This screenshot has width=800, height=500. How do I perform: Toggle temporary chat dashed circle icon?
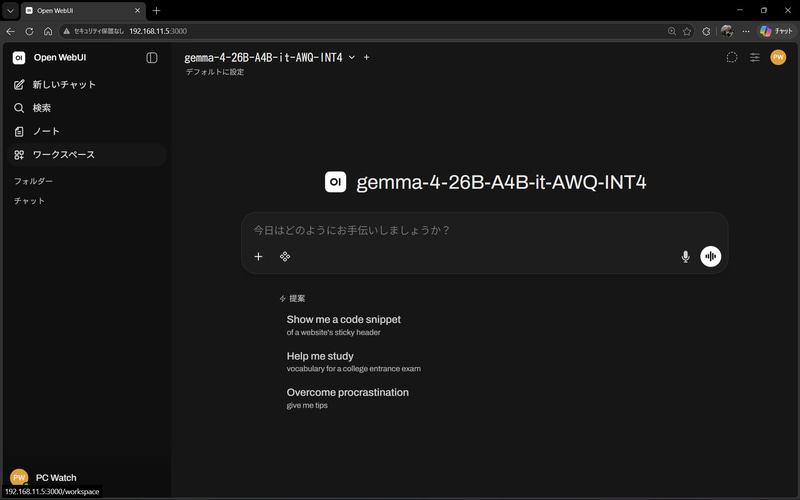click(x=732, y=58)
